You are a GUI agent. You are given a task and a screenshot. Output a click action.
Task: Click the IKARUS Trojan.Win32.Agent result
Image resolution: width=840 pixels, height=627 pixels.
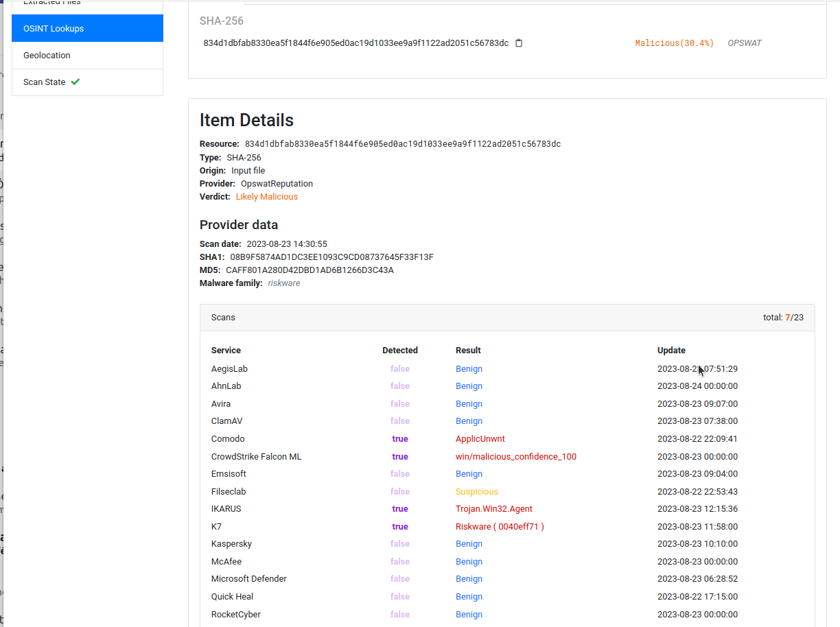coord(494,509)
